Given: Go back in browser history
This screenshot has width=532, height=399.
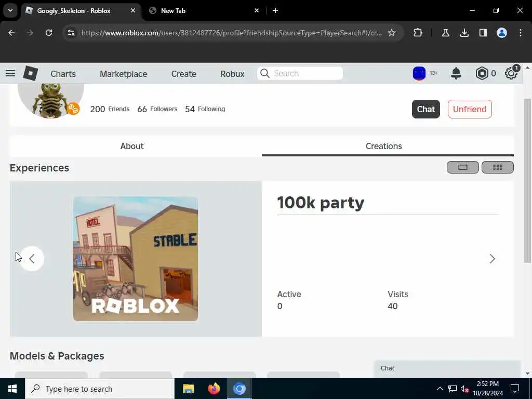Looking at the screenshot, I should [11, 33].
